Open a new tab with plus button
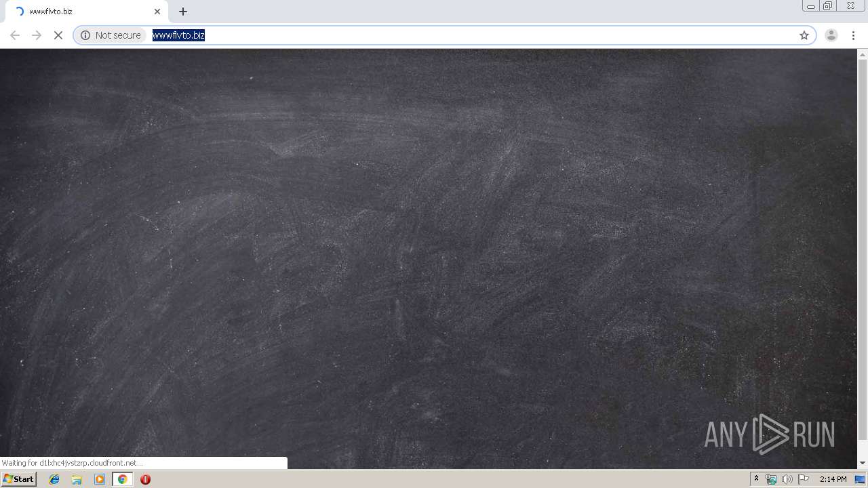The height and width of the screenshot is (488, 868). point(183,12)
